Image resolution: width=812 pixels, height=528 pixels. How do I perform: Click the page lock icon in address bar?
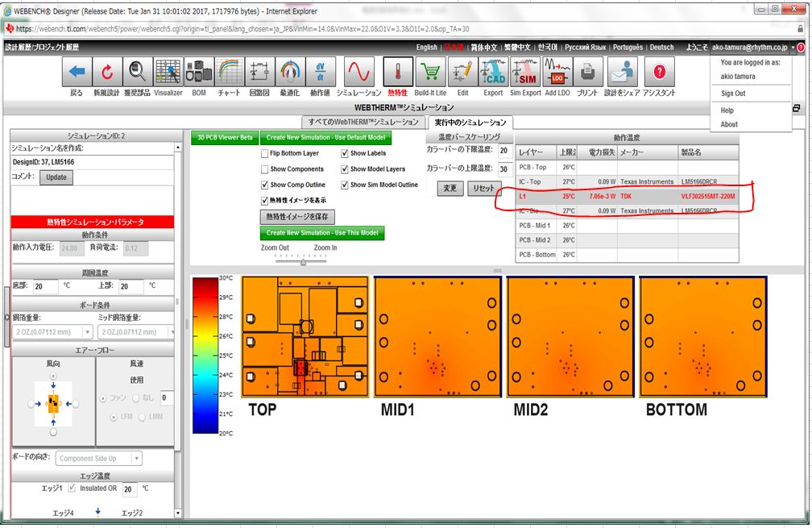coord(801,28)
